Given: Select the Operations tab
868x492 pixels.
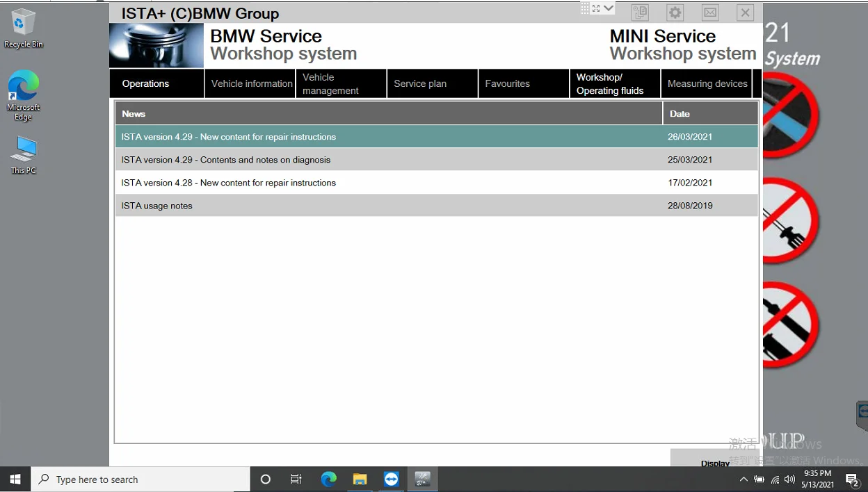Looking at the screenshot, I should [x=156, y=83].
